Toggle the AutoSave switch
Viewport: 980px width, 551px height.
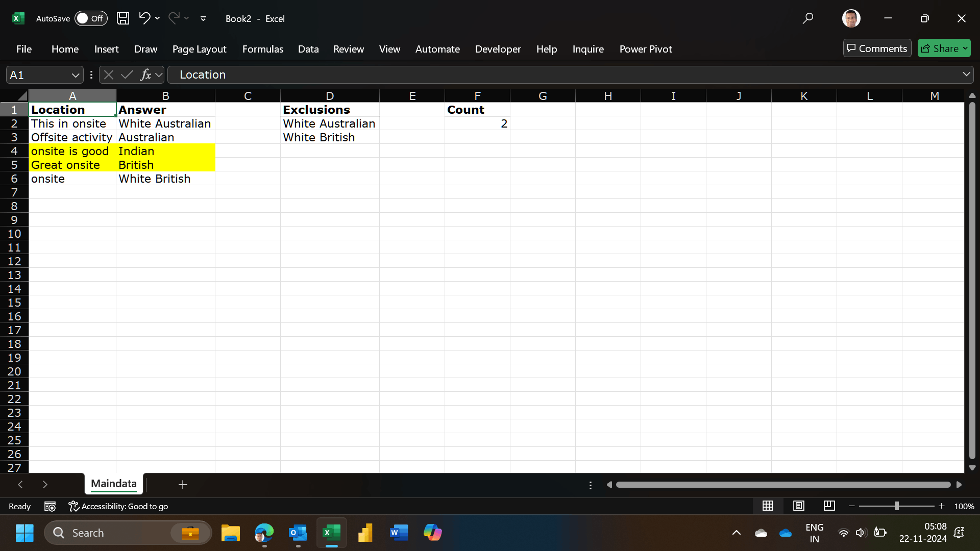(x=91, y=18)
